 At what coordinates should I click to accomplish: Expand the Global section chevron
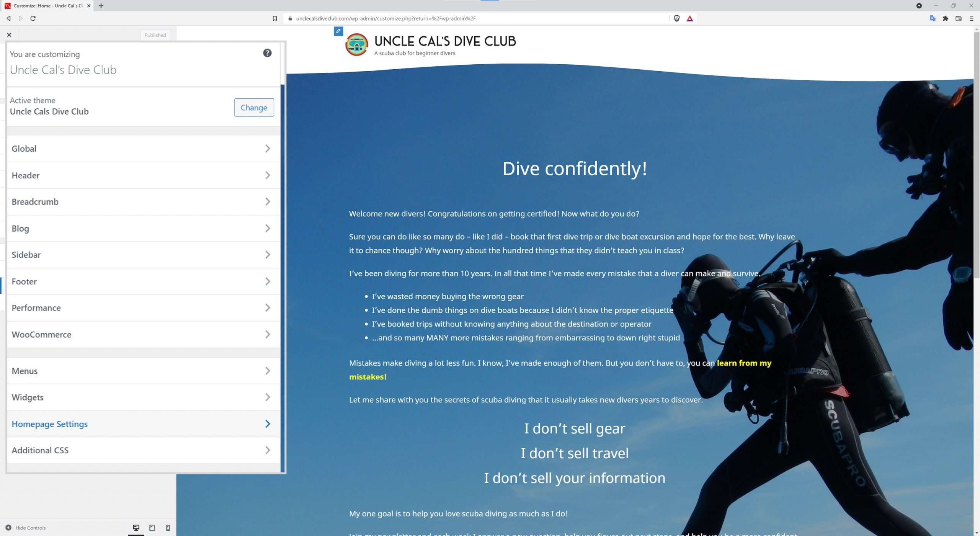pyautogui.click(x=268, y=149)
